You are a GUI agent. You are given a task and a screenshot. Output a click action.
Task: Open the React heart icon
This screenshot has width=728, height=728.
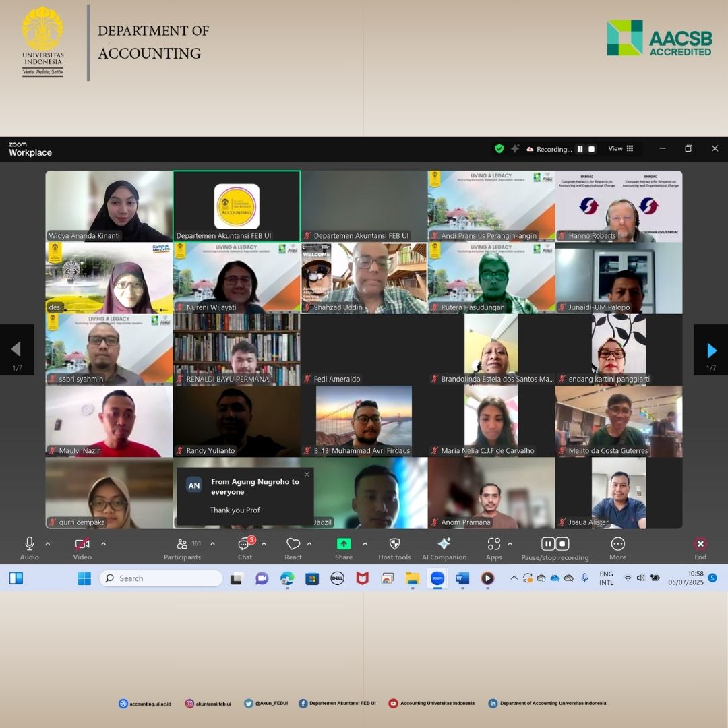293,544
